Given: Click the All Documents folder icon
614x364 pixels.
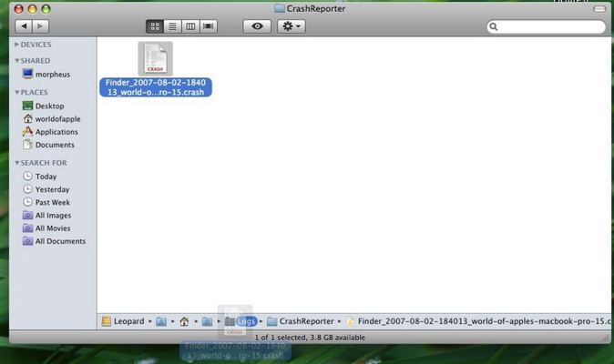Looking at the screenshot, I should pos(27,241).
